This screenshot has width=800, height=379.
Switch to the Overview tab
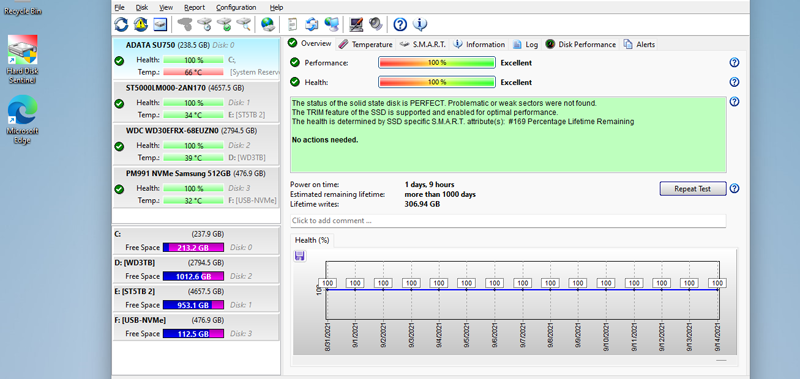click(x=310, y=43)
